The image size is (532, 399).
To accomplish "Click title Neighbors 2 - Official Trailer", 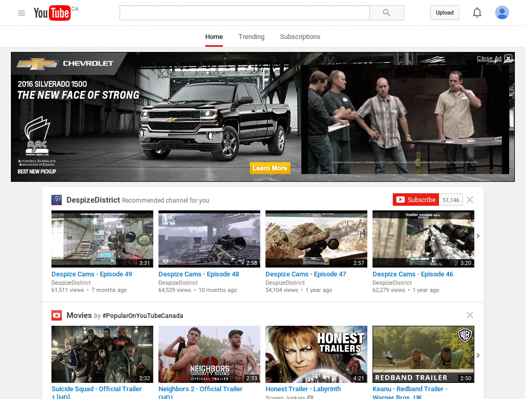I will [201, 392].
